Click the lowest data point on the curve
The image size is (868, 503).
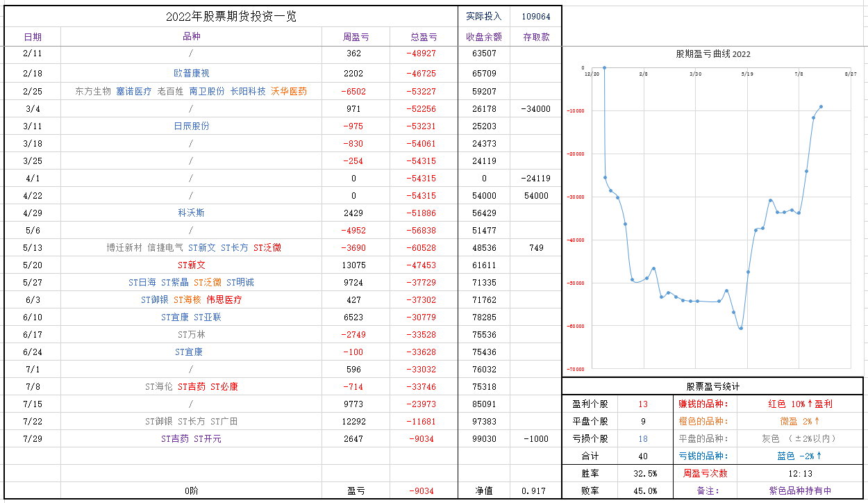point(741,328)
